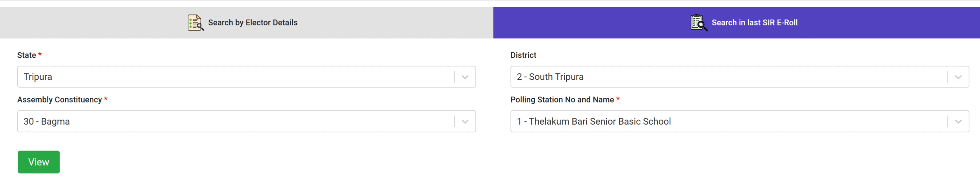Click the red asterisk beside State

40,55
